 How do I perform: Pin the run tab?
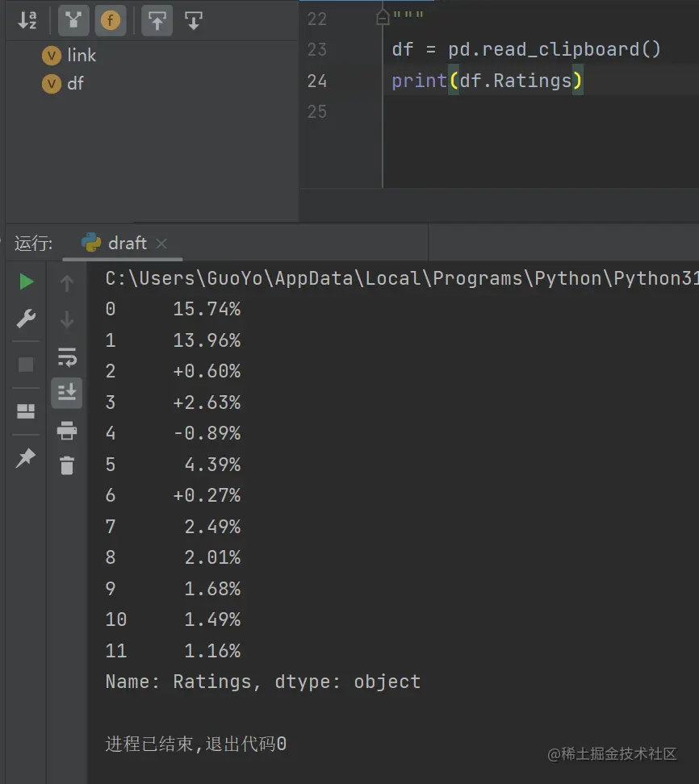click(x=26, y=457)
